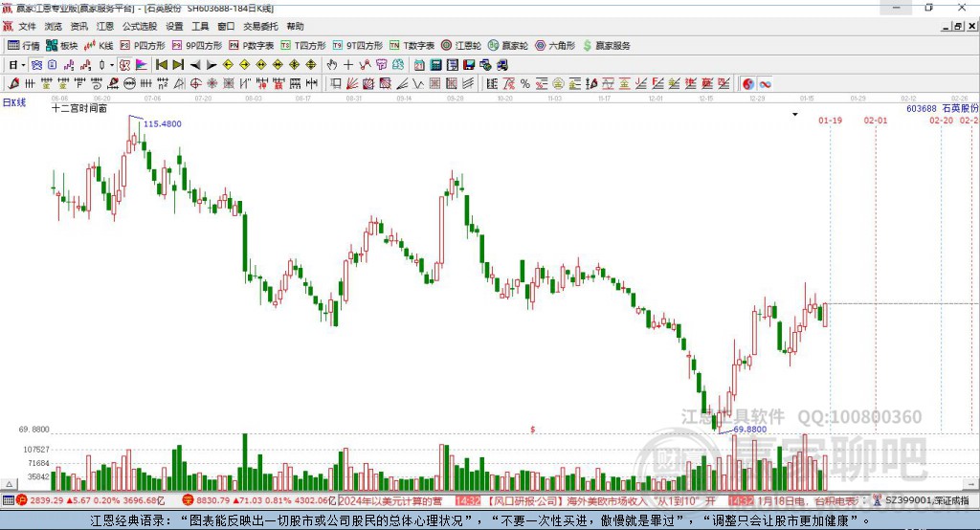Image resolution: width=980 pixels, height=530 pixels.
Task: Click the 01-19 time window date marker
Action: coord(830,120)
